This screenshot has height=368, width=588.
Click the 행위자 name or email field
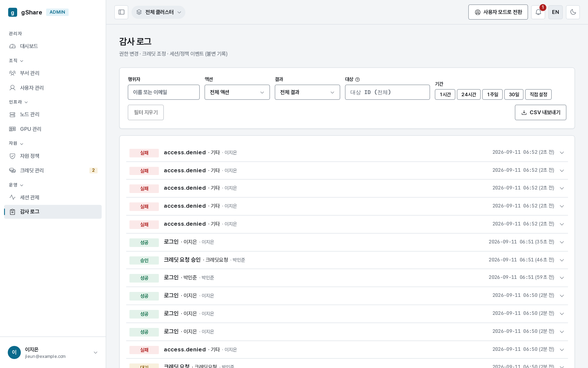[164, 92]
